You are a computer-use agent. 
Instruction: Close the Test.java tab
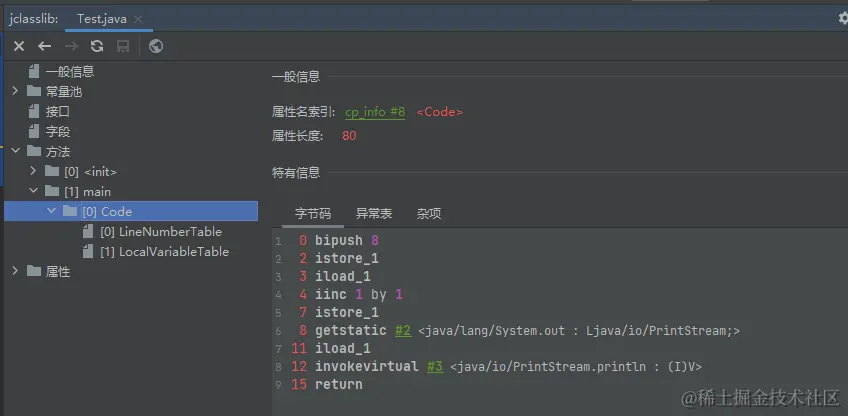[x=138, y=19]
